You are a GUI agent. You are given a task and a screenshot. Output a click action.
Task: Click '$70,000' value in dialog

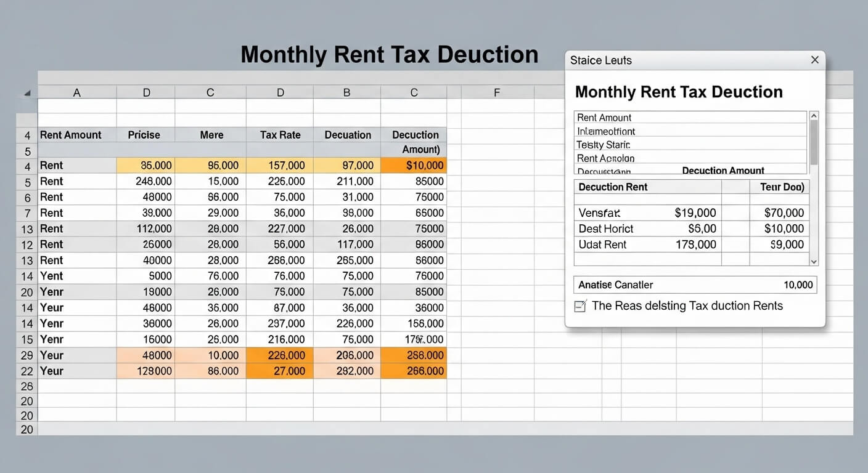(x=784, y=213)
